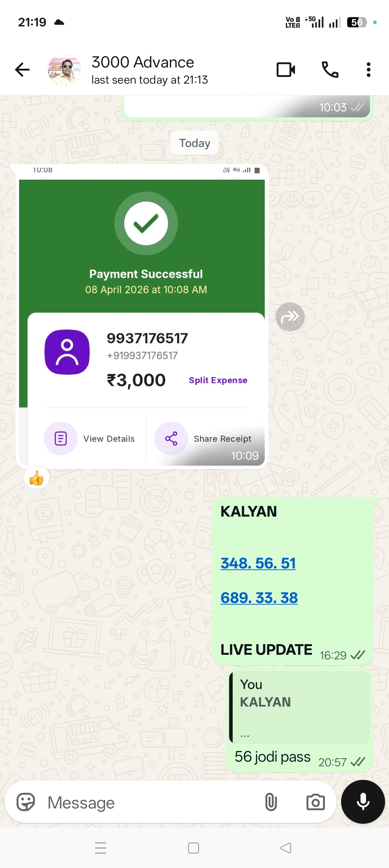Attach a file with the paperclip
This screenshot has height=868, width=389.
click(x=271, y=802)
